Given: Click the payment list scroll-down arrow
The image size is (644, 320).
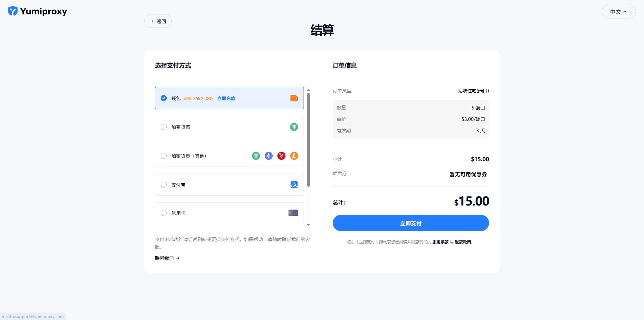Looking at the screenshot, I should click(308, 225).
